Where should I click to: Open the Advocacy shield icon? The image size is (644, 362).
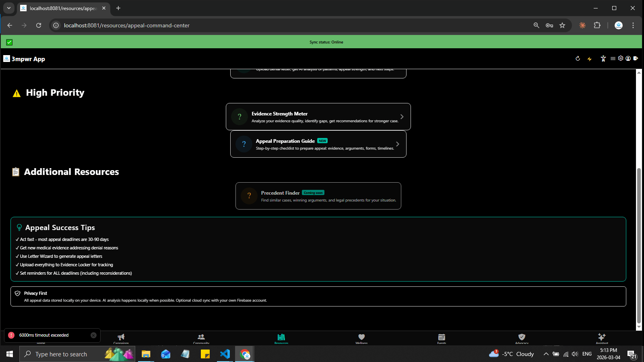[x=522, y=337]
